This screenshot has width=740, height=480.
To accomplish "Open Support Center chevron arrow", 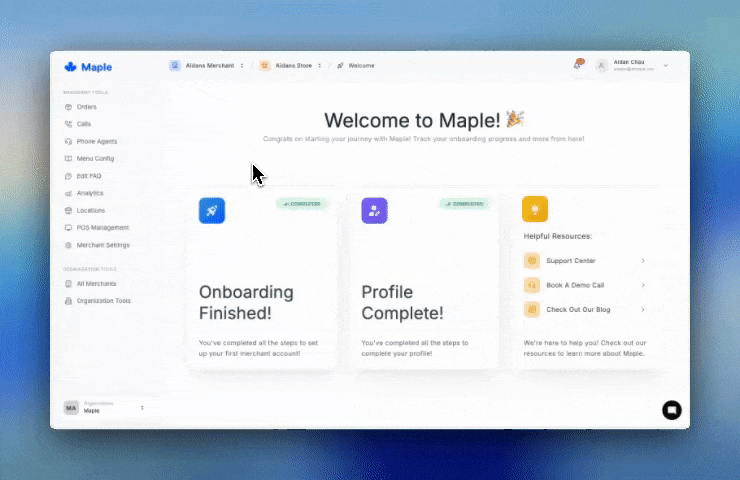I will (643, 261).
